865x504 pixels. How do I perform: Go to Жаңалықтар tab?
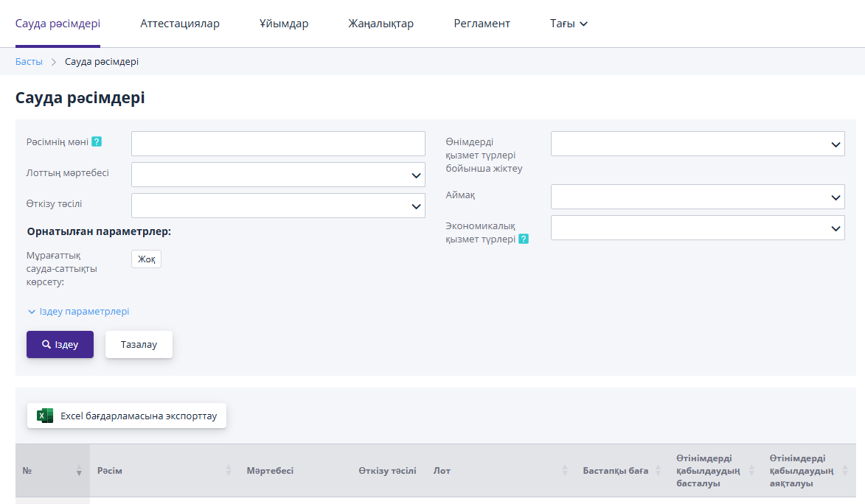pos(381,24)
